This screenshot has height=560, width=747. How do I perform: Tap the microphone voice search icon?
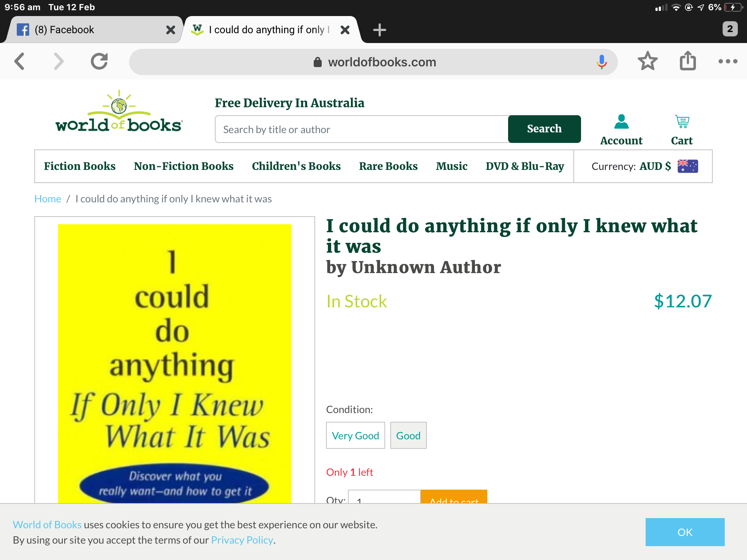click(x=601, y=62)
